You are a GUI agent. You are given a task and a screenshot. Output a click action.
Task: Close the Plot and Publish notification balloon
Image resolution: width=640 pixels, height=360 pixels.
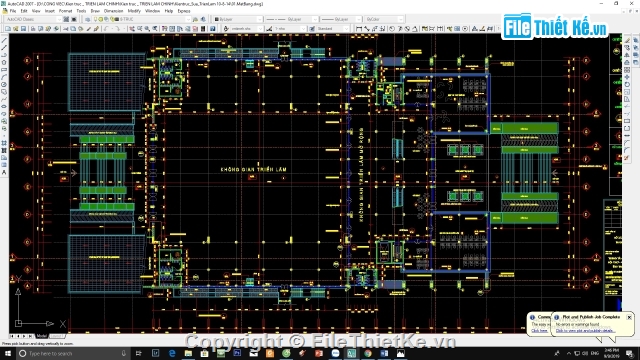629,317
